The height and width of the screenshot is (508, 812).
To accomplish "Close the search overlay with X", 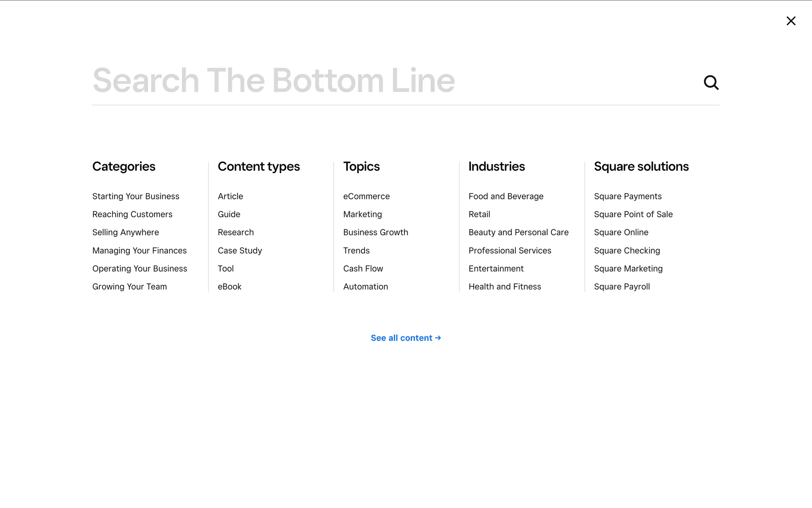I will [791, 21].
